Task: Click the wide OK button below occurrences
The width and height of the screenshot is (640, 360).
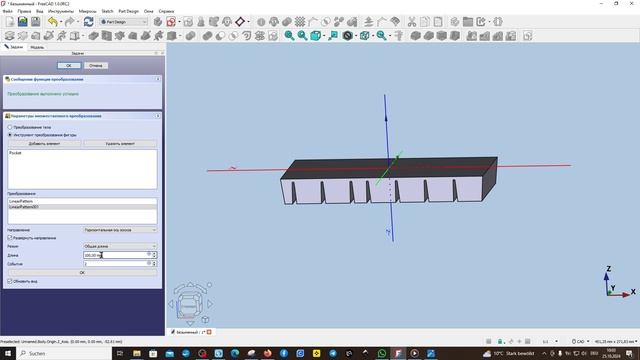Action: click(x=82, y=272)
